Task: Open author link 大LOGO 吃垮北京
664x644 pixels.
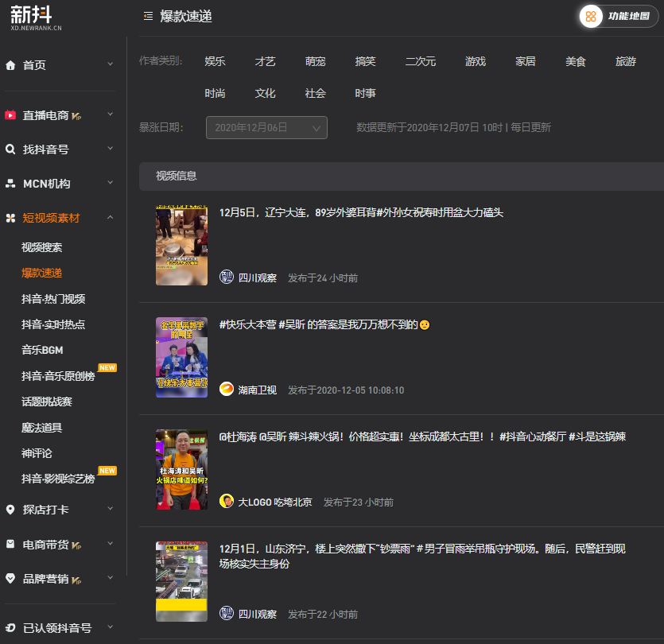Action: pos(275,502)
